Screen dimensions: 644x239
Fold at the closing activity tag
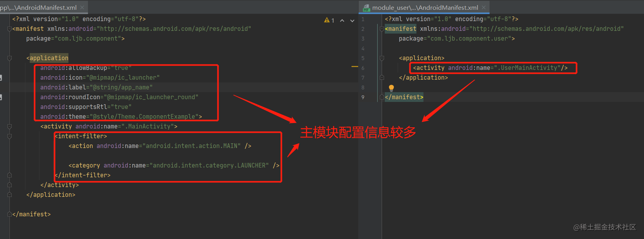coord(9,185)
